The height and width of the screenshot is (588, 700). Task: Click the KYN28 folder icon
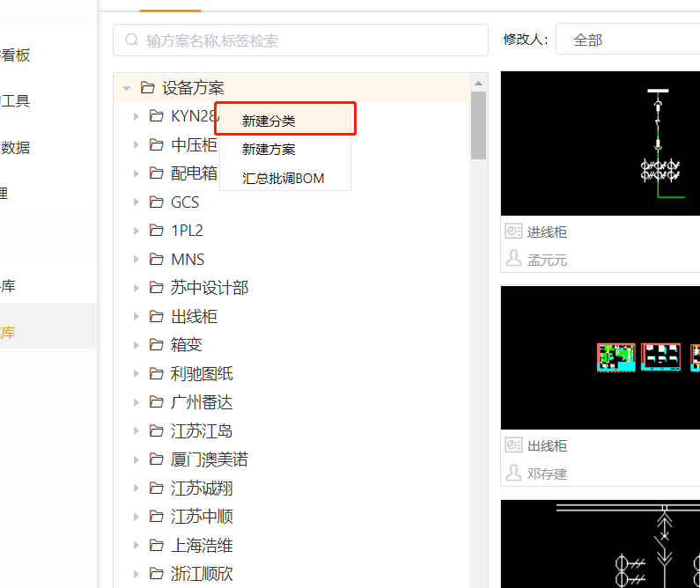156,116
